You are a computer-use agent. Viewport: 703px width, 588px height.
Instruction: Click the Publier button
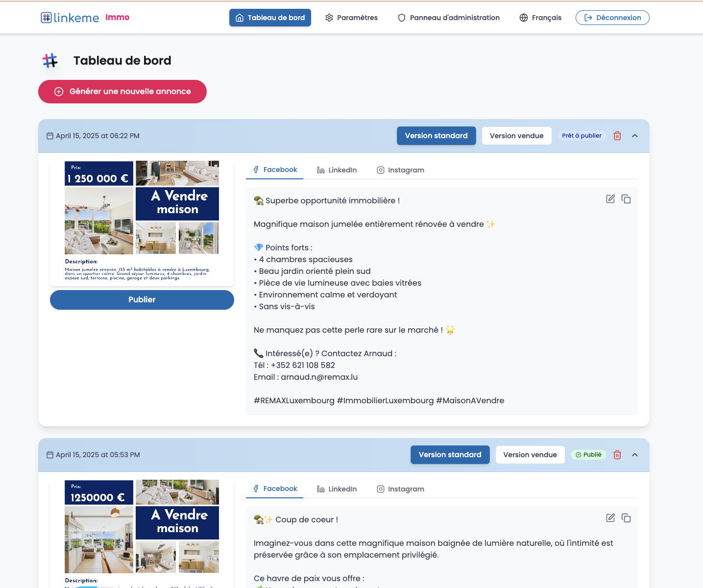click(142, 299)
